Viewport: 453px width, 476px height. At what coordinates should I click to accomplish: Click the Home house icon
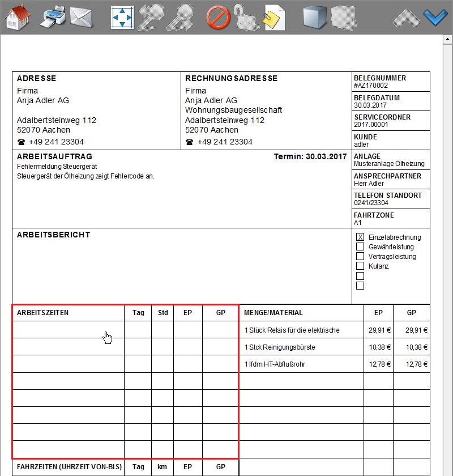[x=17, y=18]
